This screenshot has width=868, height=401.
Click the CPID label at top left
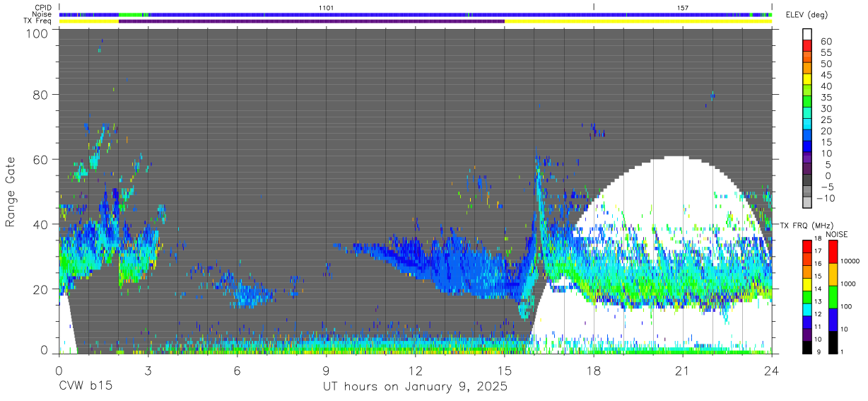point(43,7)
